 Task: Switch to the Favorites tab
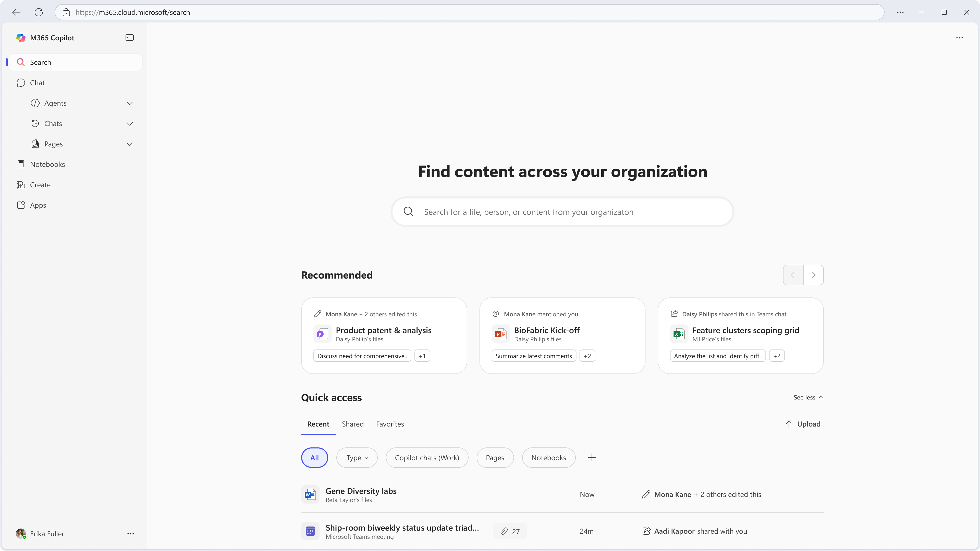pos(389,424)
